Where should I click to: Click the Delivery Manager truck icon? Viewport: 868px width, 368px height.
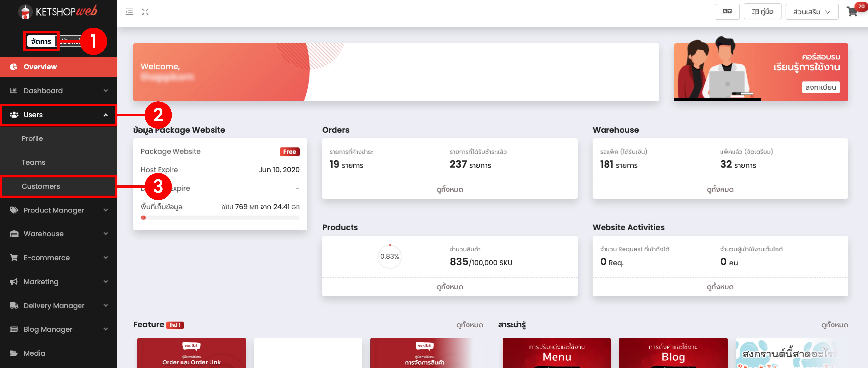coord(14,306)
